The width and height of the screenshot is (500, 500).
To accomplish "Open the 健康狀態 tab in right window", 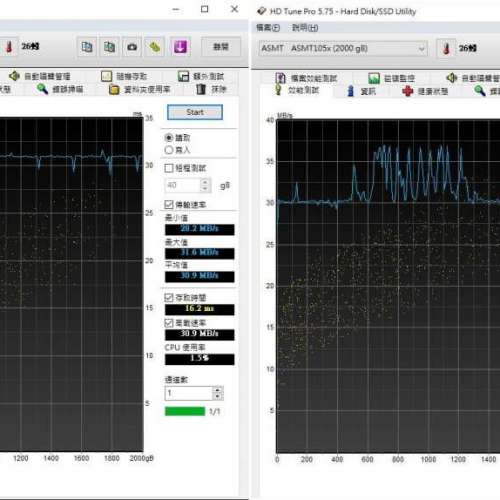I will [x=425, y=91].
